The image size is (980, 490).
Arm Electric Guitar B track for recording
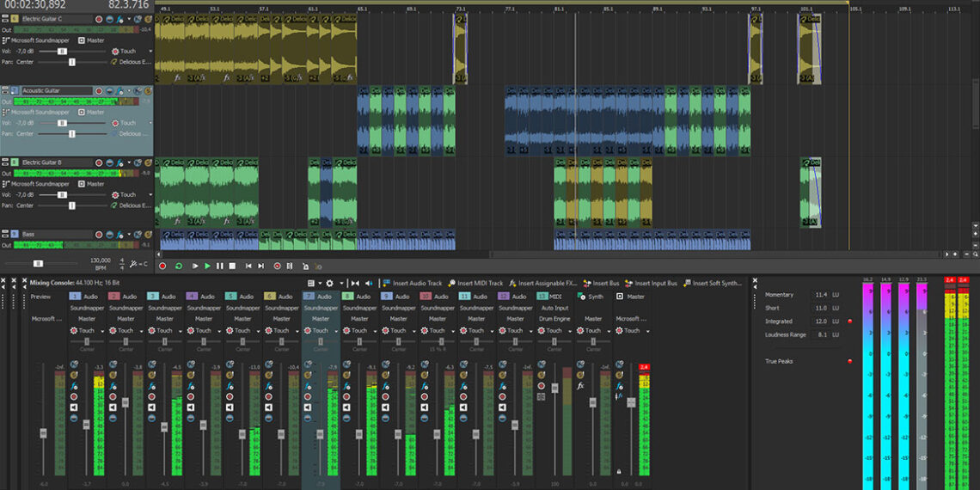coord(99,162)
